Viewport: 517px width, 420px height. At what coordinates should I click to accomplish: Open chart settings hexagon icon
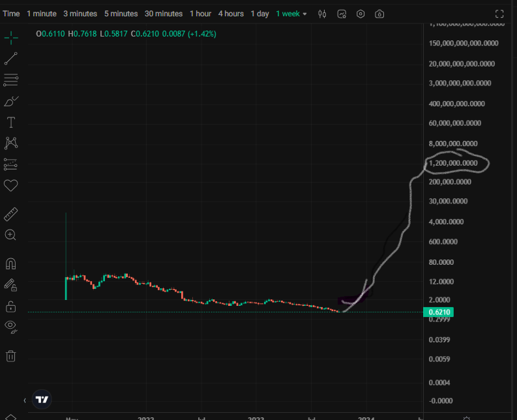[361, 14]
